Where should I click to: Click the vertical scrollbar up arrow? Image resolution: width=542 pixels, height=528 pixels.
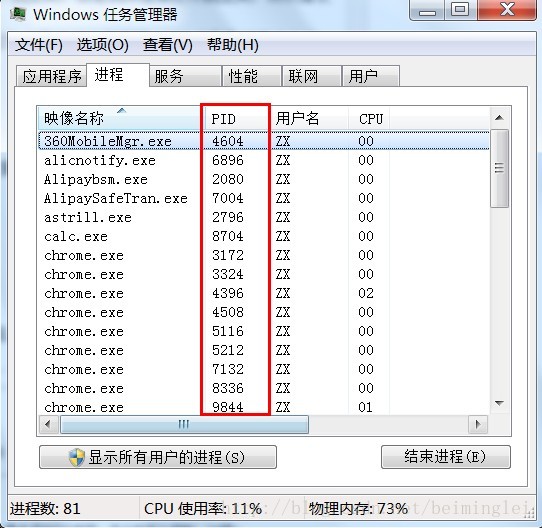[499, 118]
